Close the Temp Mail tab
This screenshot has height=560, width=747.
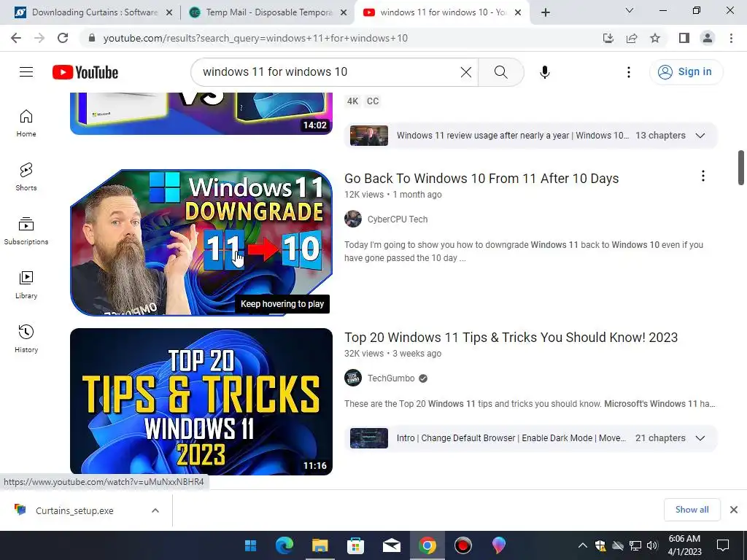(x=344, y=12)
